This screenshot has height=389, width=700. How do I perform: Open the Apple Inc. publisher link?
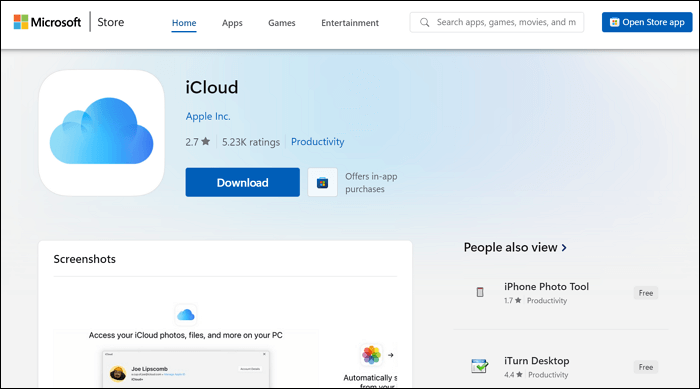[x=208, y=116]
